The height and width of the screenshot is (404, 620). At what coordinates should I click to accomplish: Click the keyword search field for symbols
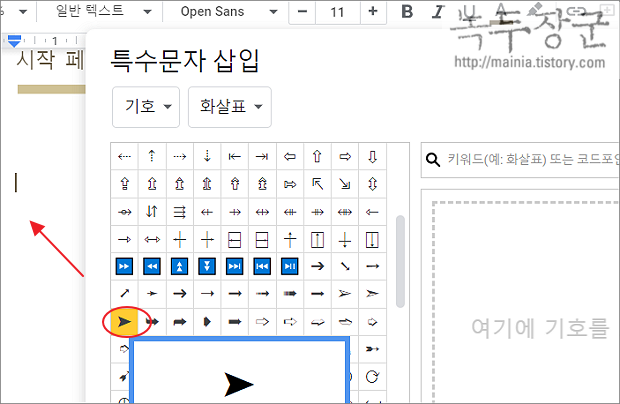coord(520,160)
